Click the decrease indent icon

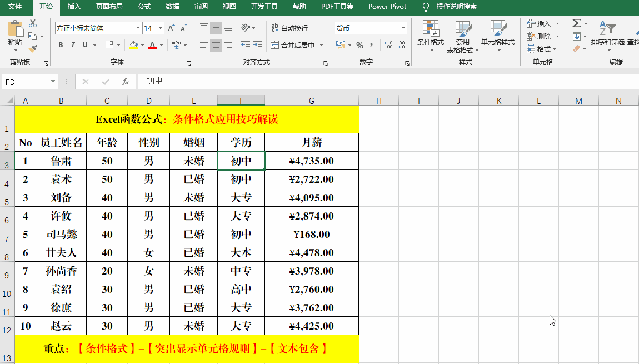(x=246, y=45)
